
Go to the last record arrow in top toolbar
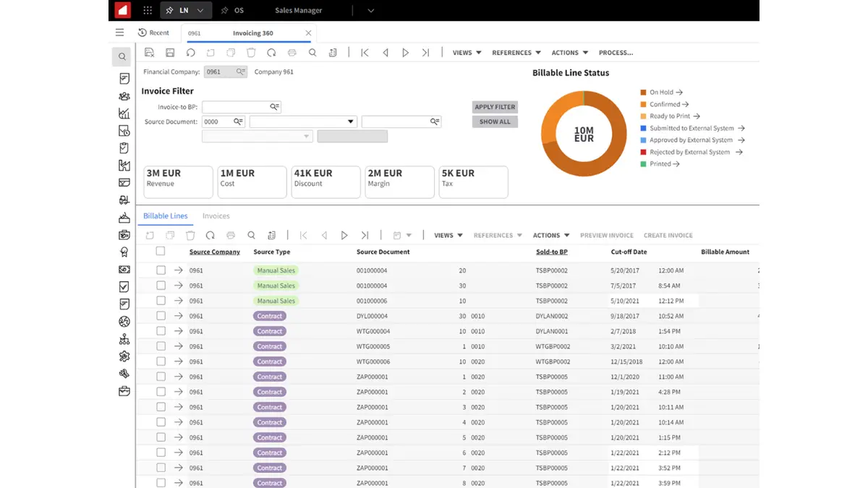[x=425, y=53]
